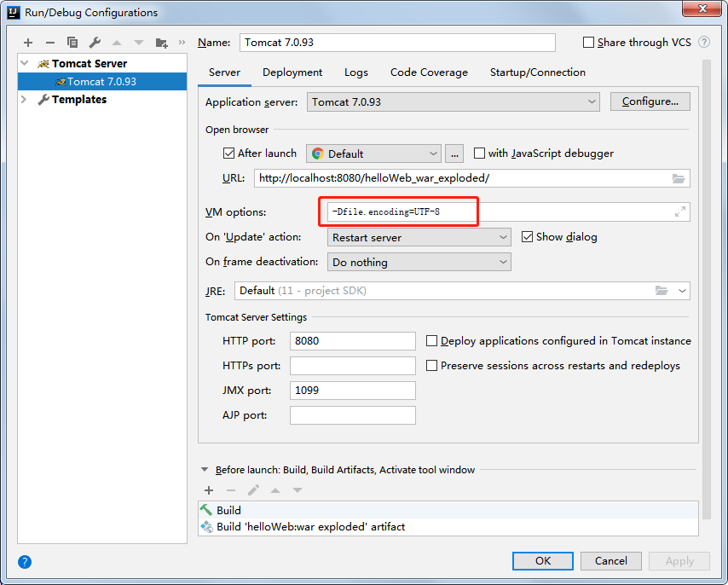728x585 pixels.
Task: Remove the Before launch task
Action: click(x=231, y=490)
